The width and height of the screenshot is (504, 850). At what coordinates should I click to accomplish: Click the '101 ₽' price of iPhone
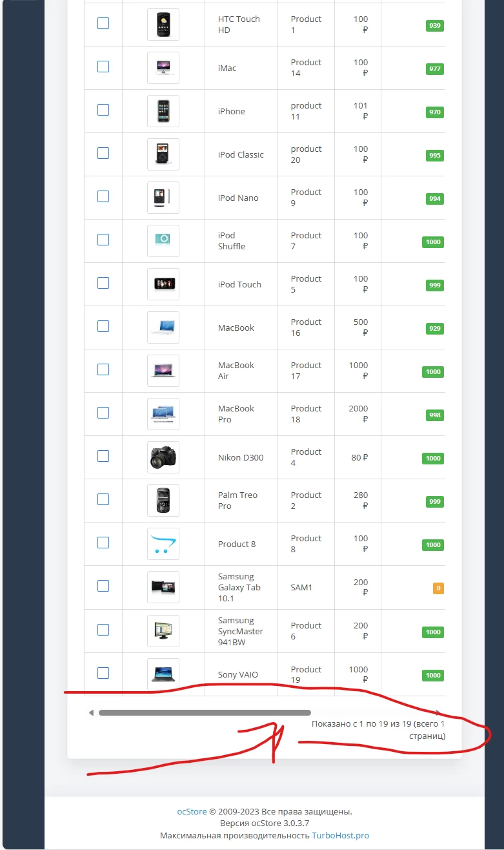tap(361, 111)
